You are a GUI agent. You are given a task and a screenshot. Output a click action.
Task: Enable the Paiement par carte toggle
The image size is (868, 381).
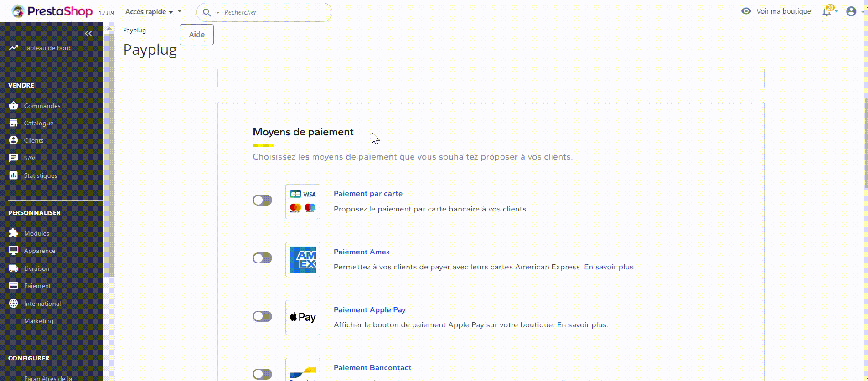262,200
